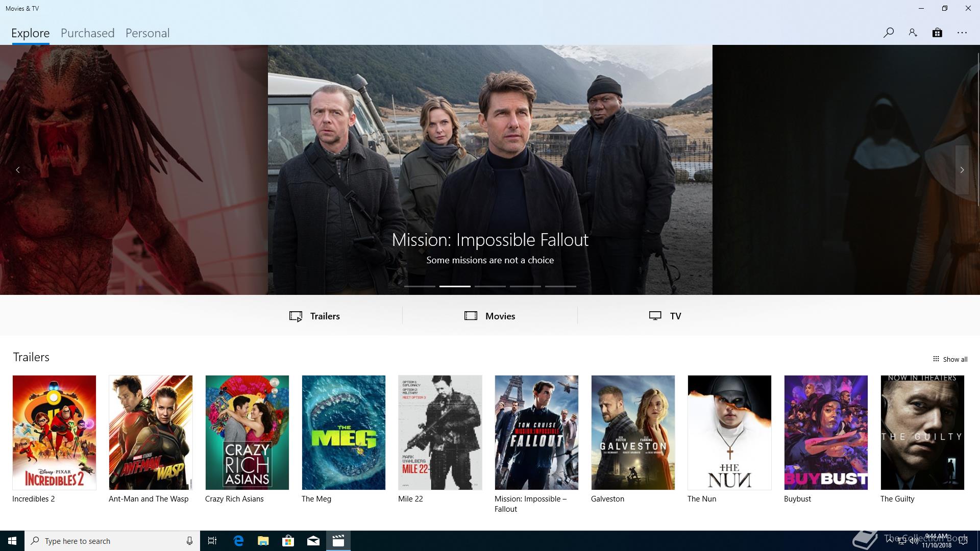The height and width of the screenshot is (551, 980).
Task: Open Microsoft Store from the taskbar
Action: tap(288, 541)
